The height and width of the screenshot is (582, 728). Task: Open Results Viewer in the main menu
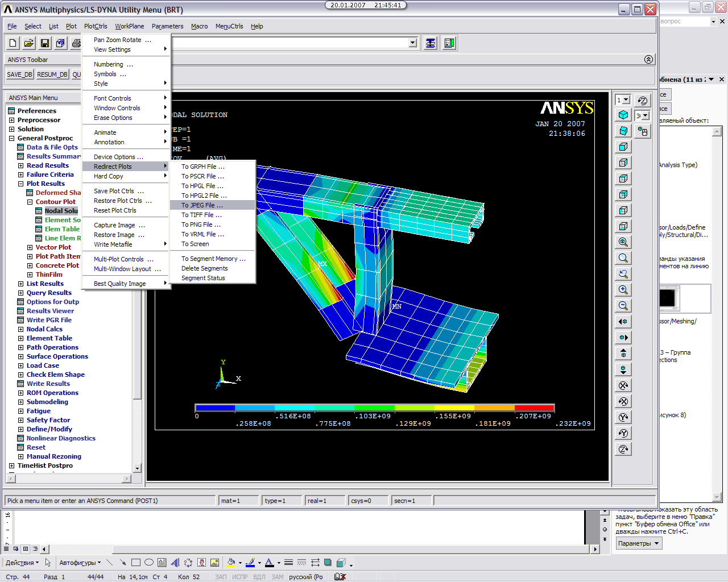click(50, 311)
